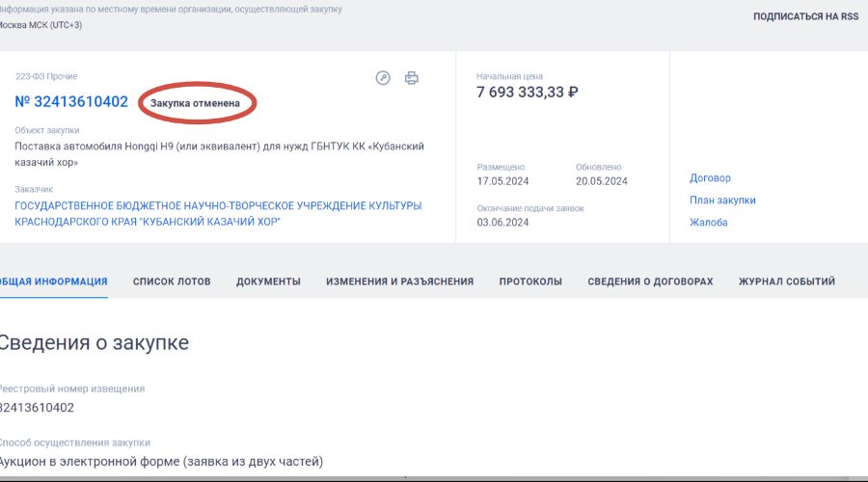Select the ОБЩАЯ ИНФОРМАЦИЯ tab
Screen dimensions: 868x482
[53, 281]
